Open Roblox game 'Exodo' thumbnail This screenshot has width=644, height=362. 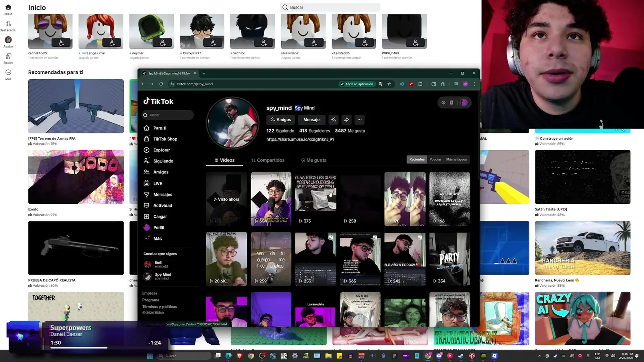coord(76,177)
